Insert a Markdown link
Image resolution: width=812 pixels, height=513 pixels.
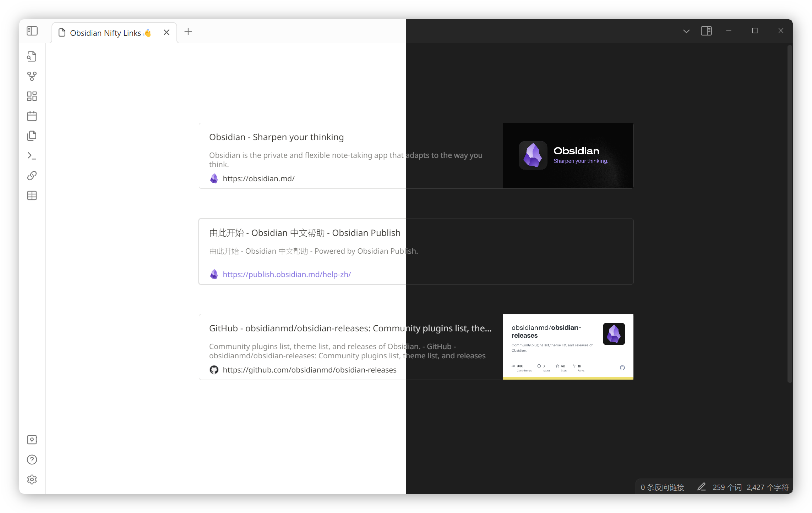tap(32, 175)
